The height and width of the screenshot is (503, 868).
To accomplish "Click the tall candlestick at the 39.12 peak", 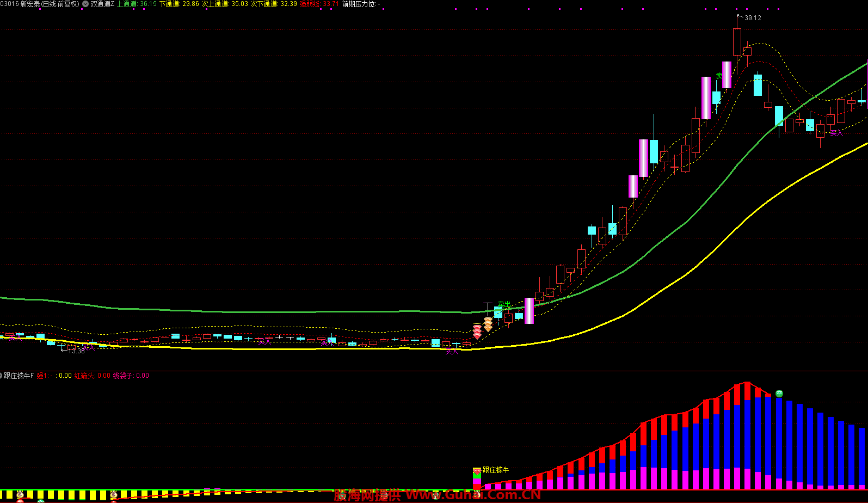I will pos(737,42).
